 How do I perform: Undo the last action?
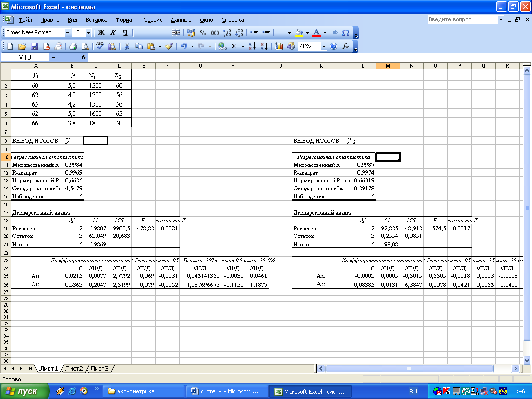point(183,46)
